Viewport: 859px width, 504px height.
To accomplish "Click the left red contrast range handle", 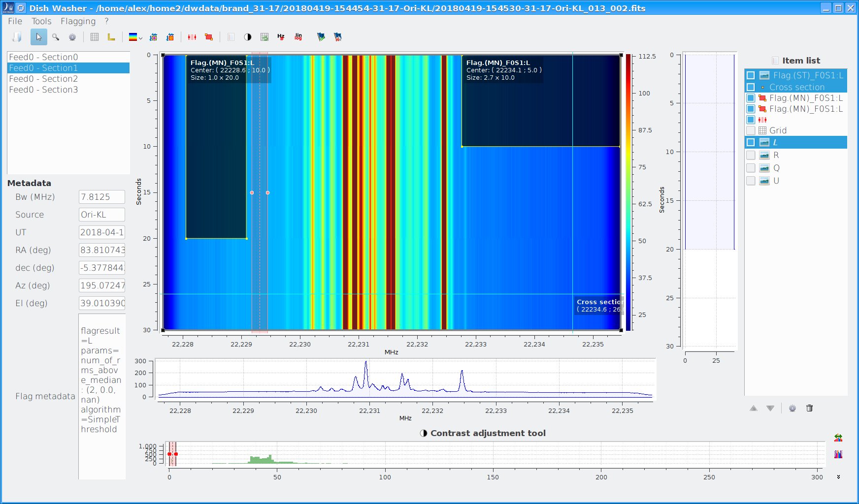I will click(x=169, y=454).
